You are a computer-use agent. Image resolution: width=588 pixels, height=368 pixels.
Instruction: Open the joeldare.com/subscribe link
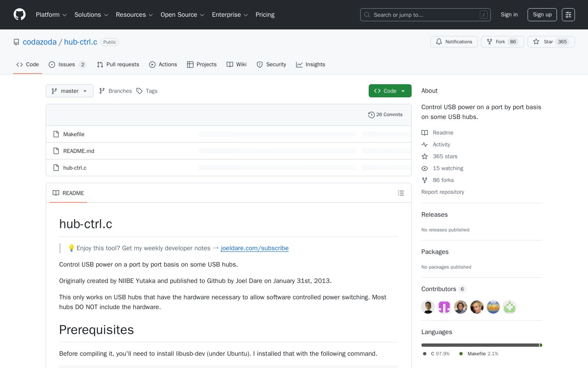255,248
